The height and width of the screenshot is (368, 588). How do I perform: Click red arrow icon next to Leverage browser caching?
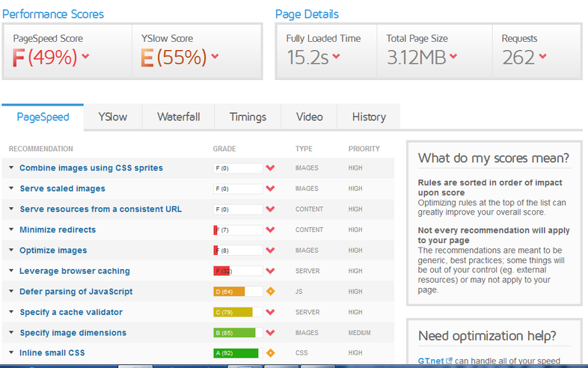270,271
